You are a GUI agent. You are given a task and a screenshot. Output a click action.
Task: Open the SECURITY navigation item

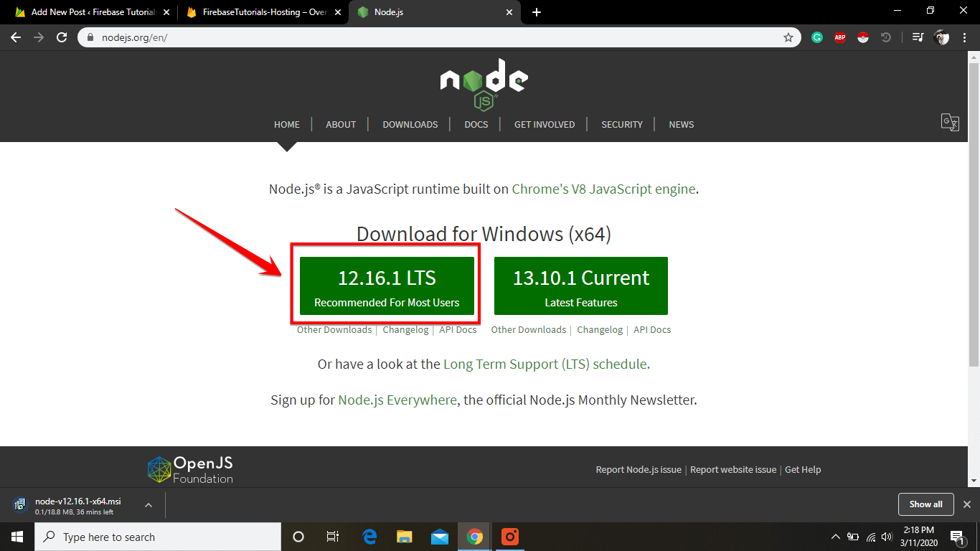[622, 124]
